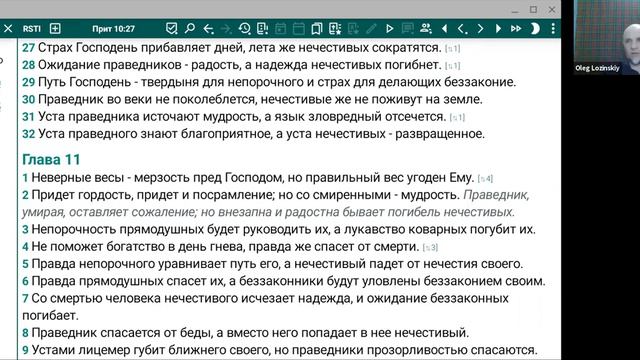
Task: Go forward with the greyed right arrow
Action: [x=226, y=29]
